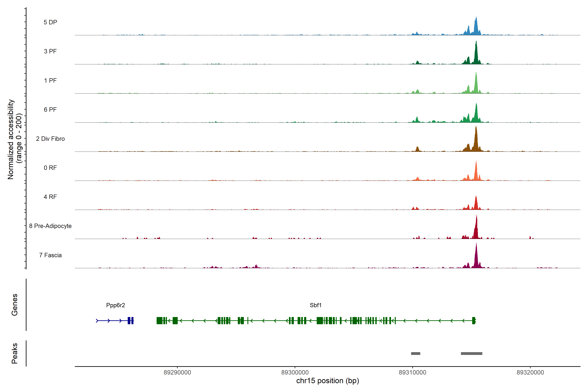Click the 89300000 axis tick label
The width and height of the screenshot is (588, 392).
tap(295, 373)
